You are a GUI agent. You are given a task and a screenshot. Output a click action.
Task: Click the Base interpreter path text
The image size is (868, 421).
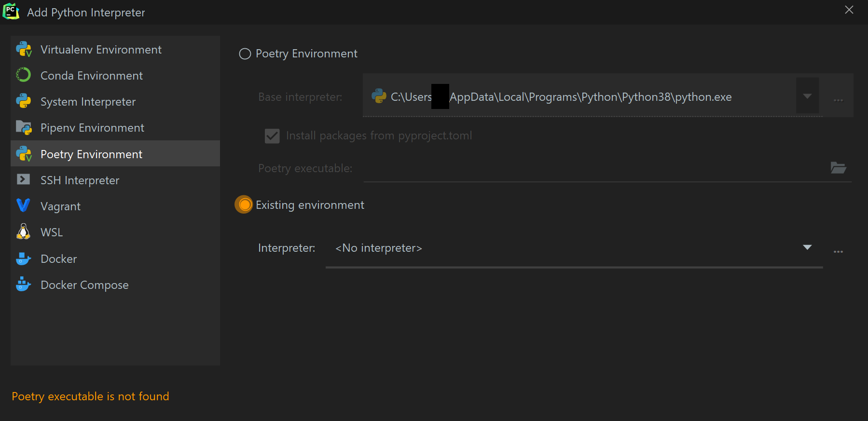[x=561, y=96]
